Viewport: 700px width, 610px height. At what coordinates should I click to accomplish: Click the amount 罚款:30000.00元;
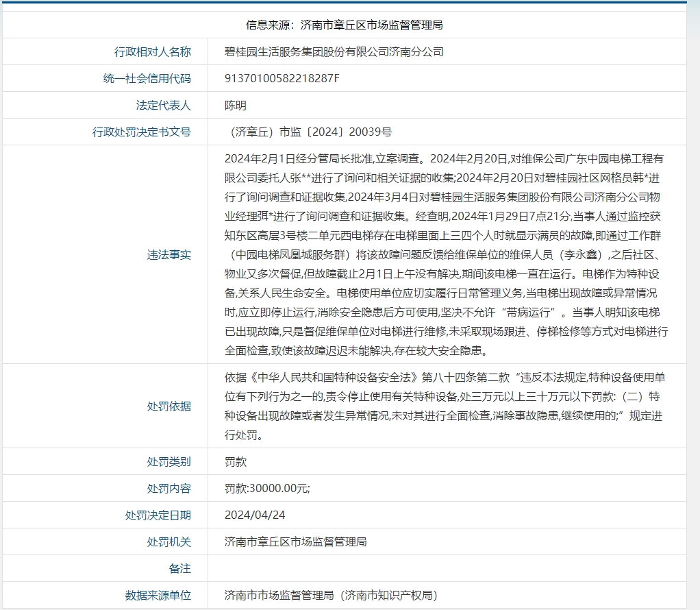click(267, 489)
